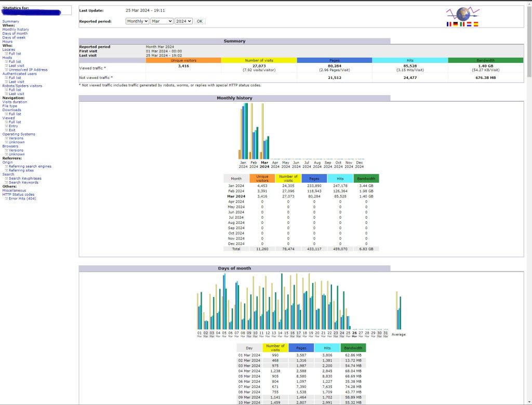Open the Monthly period type dropdown
Viewport: 532px width, 405px height.
pos(137,21)
